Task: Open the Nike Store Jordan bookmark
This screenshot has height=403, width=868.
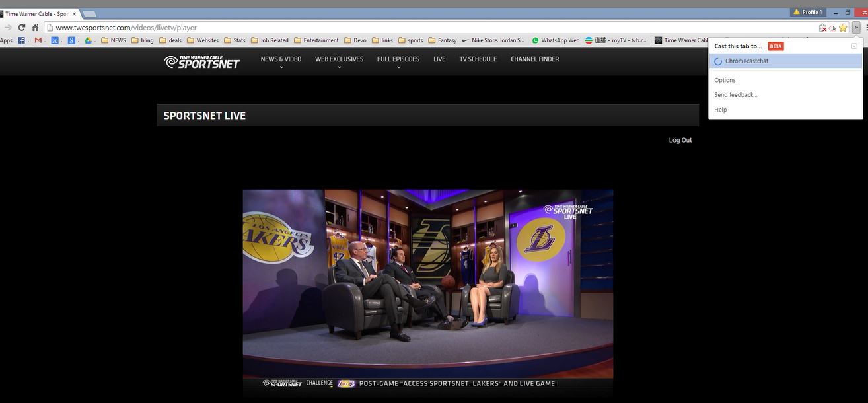Action: 493,40
